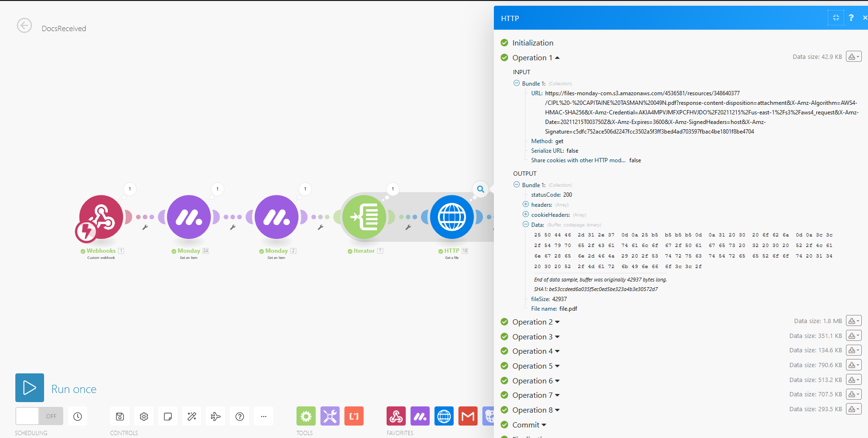Open the purple Tools wrench icon

pos(330,416)
